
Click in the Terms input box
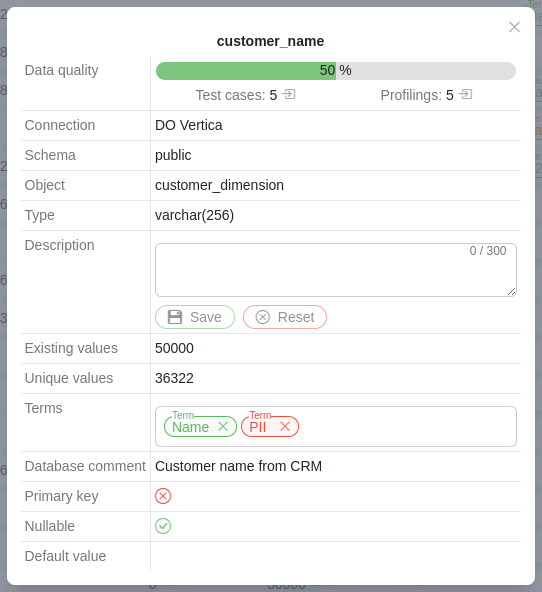click(x=407, y=427)
